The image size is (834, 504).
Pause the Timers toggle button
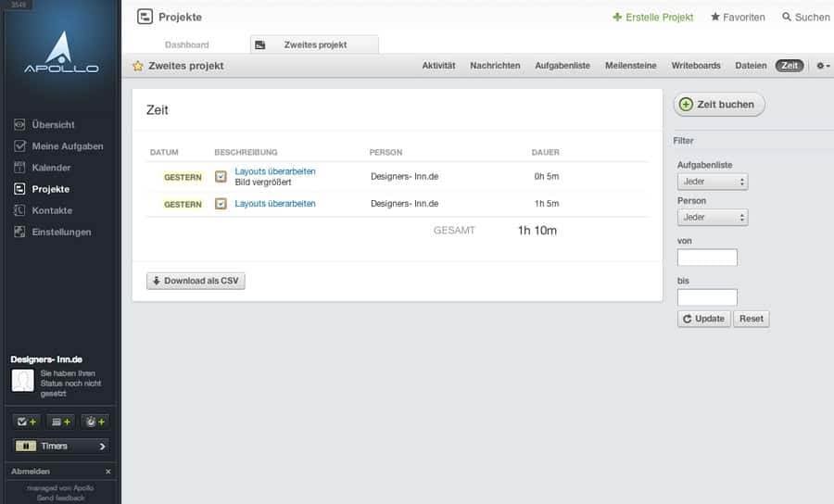26,446
